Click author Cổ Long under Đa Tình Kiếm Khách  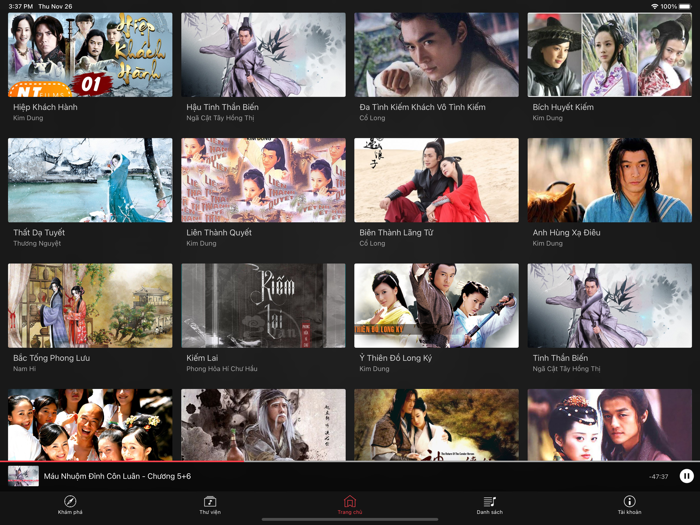tap(372, 118)
